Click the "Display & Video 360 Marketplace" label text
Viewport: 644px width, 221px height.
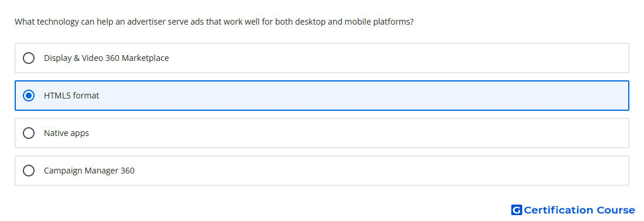click(107, 58)
